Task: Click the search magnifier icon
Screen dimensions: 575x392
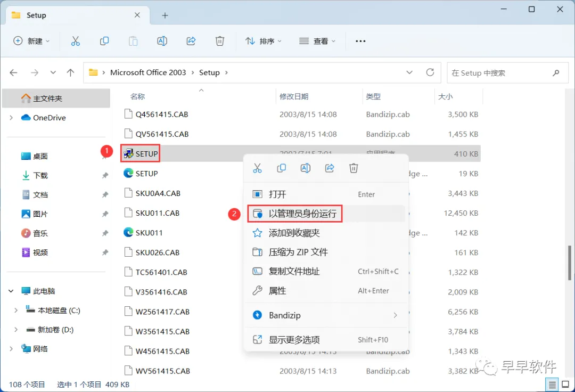Action: point(556,72)
